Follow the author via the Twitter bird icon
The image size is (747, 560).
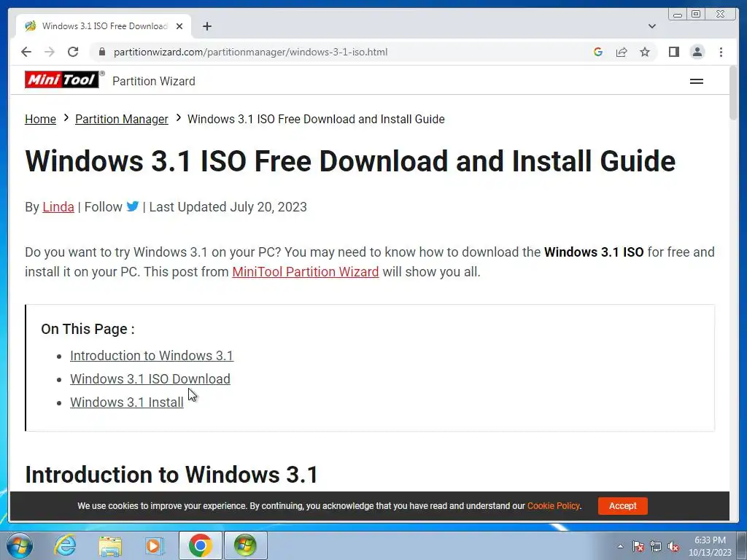pos(133,206)
